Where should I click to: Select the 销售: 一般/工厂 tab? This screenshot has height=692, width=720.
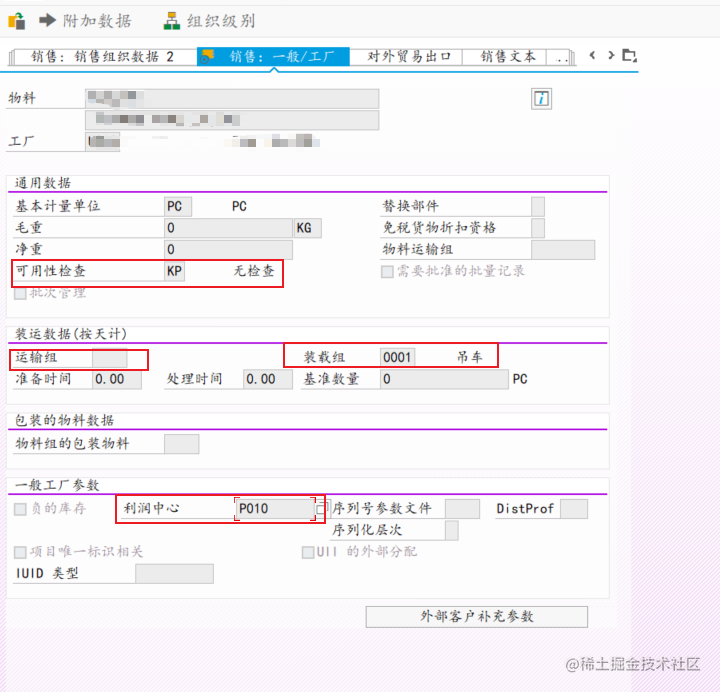[274, 56]
